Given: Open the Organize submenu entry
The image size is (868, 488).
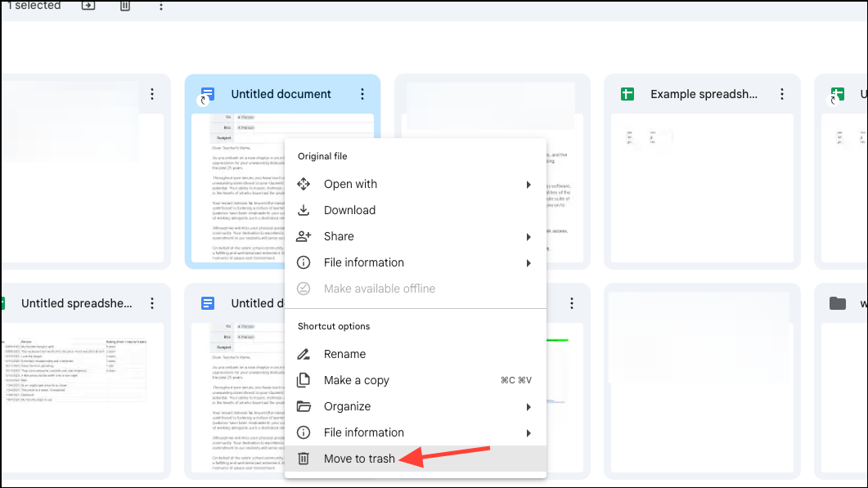Looking at the screenshot, I should 415,406.
